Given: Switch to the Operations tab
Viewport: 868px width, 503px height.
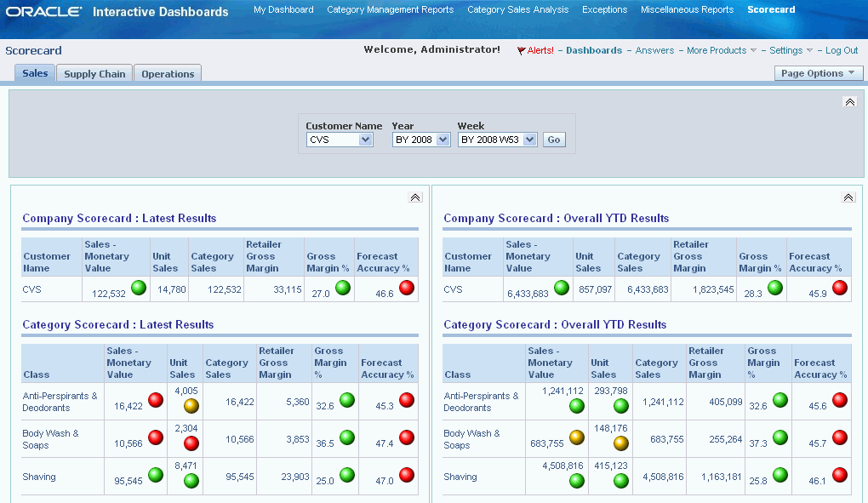Looking at the screenshot, I should 168,73.
